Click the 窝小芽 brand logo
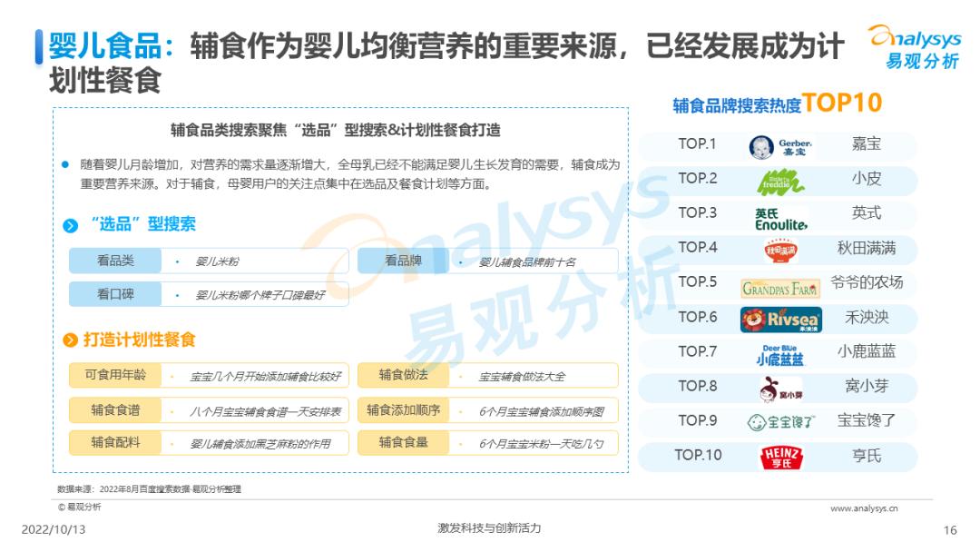 (780, 389)
